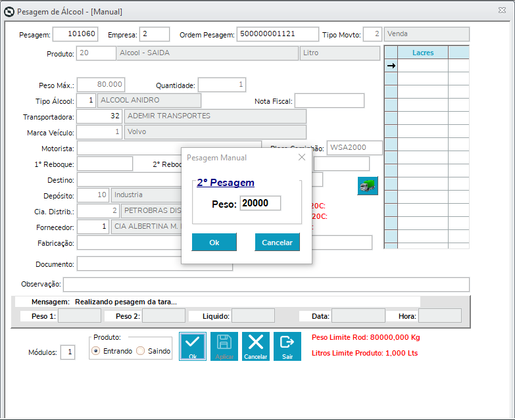515x420 pixels.
Task: Click the Litro unit field
Action: [x=340, y=53]
